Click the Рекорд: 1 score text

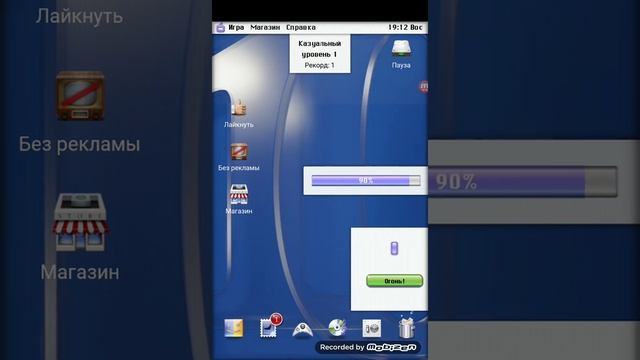320,65
